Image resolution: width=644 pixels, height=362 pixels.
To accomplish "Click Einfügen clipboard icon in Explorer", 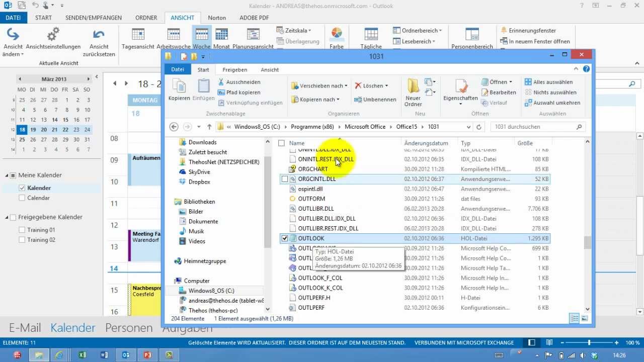I will (204, 86).
